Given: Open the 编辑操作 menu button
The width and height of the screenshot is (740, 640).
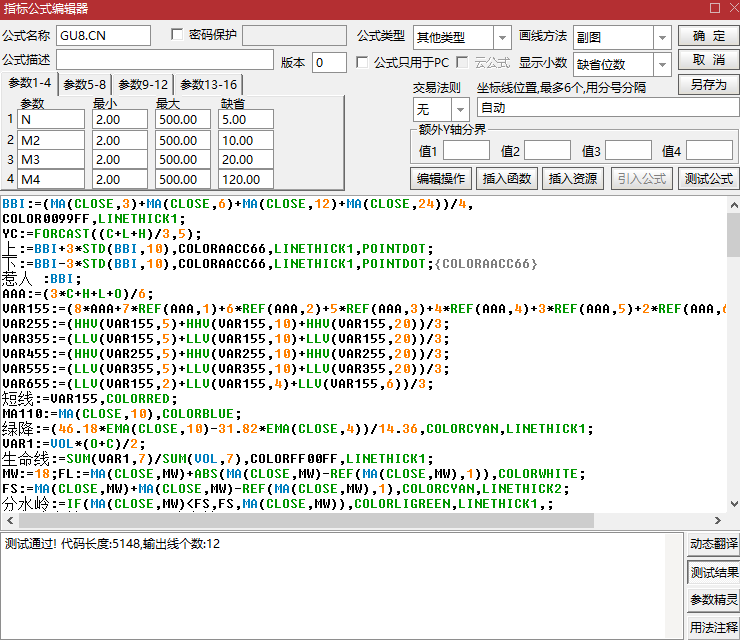Looking at the screenshot, I should [x=441, y=178].
